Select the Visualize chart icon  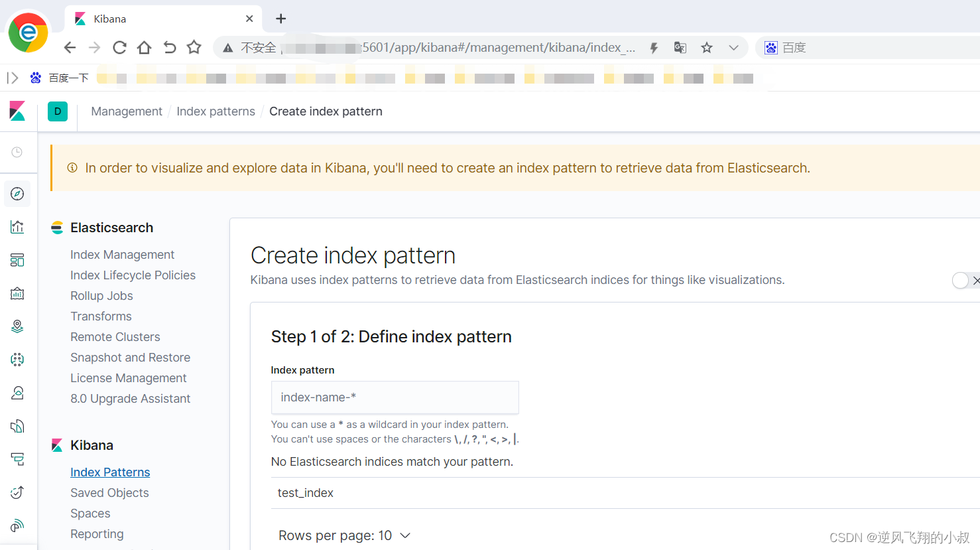pyautogui.click(x=17, y=226)
